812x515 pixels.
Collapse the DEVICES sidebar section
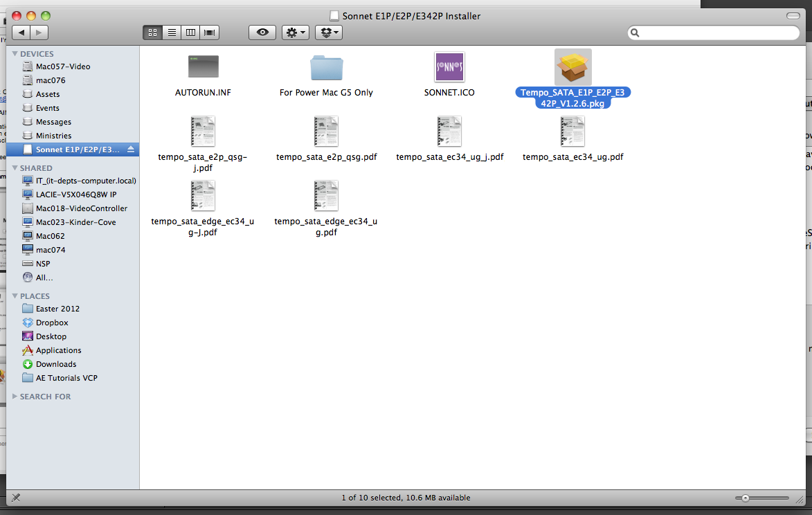[15, 54]
